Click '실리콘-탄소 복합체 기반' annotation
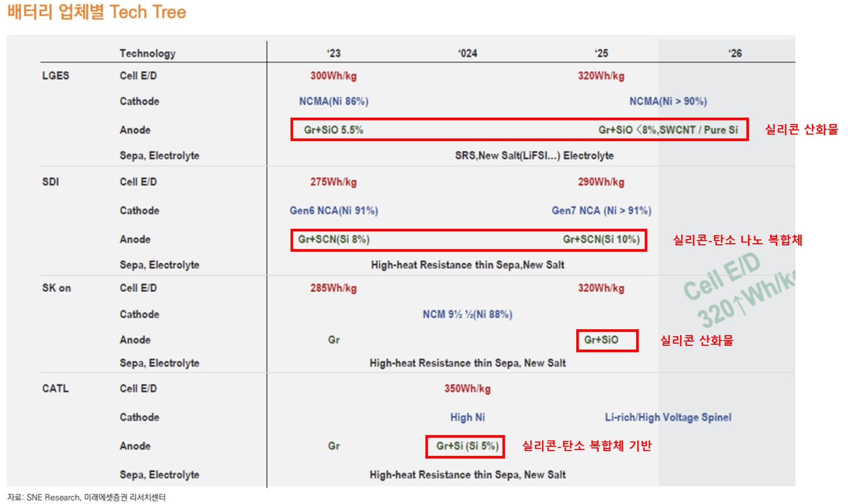The width and height of the screenshot is (848, 504). (x=587, y=446)
